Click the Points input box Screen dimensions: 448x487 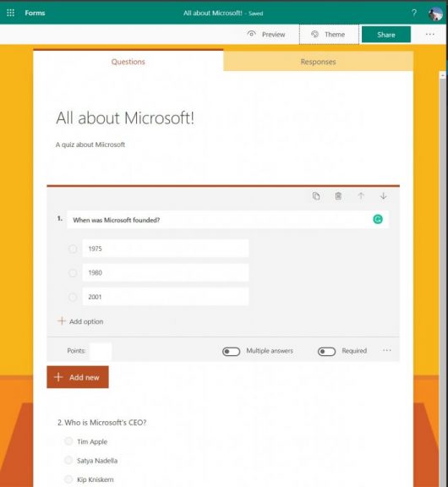point(101,351)
